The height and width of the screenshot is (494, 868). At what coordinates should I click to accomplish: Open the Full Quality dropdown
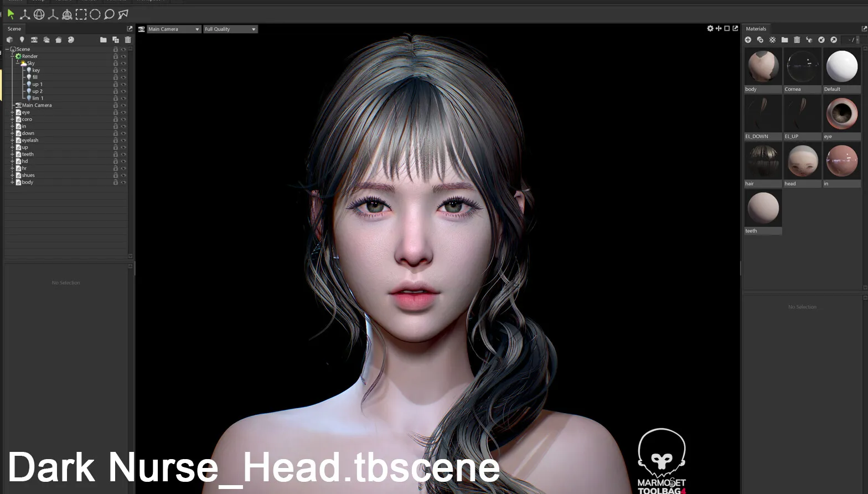point(230,29)
